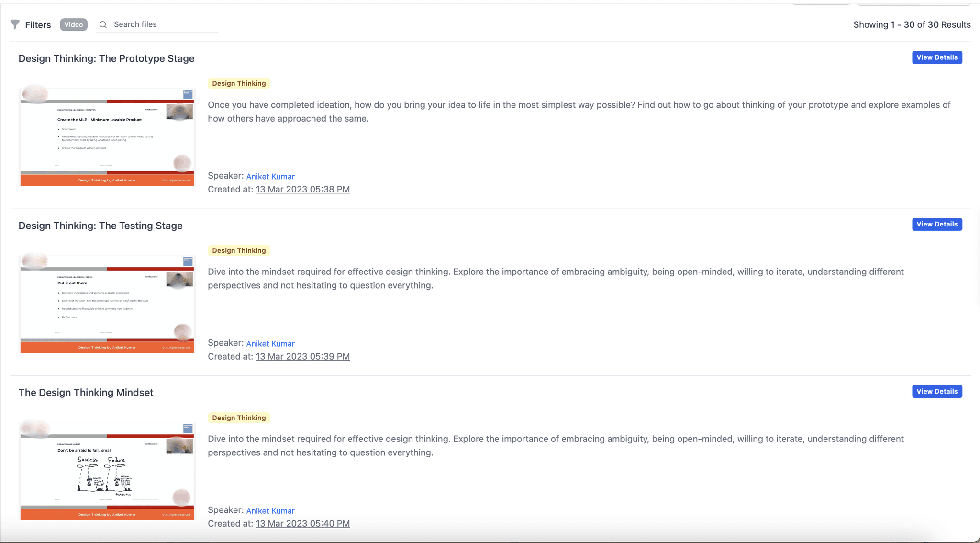Open title The Design Thinking Mindset

point(86,393)
